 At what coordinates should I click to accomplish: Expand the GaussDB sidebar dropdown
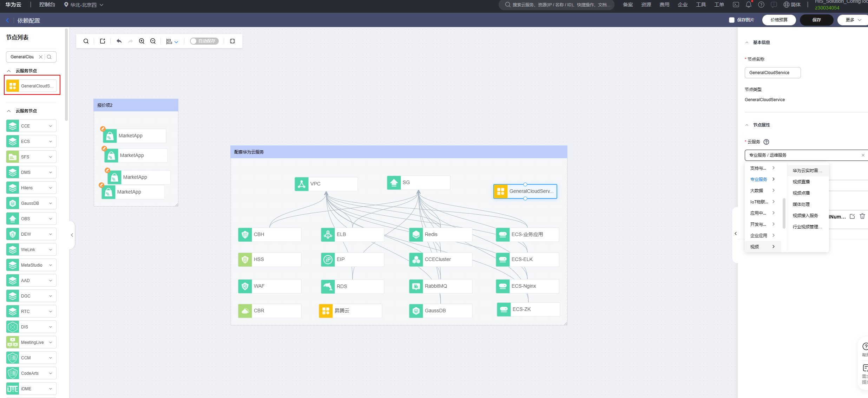tap(51, 203)
